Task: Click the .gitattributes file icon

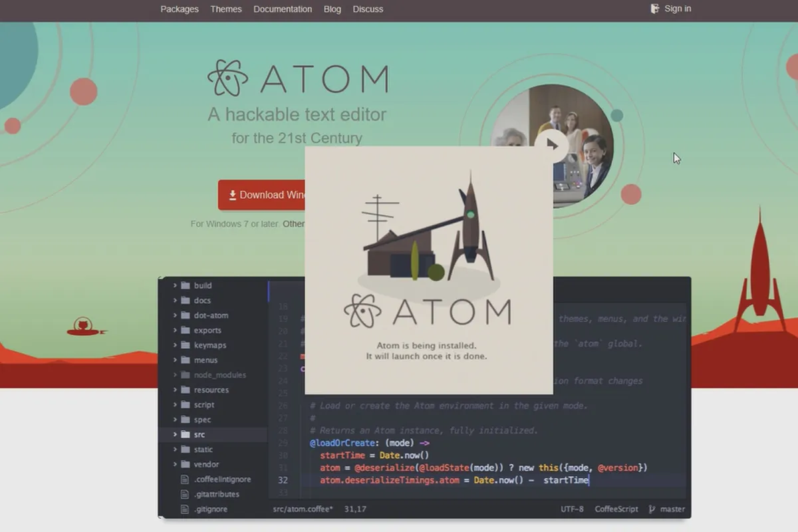Action: coord(185,494)
